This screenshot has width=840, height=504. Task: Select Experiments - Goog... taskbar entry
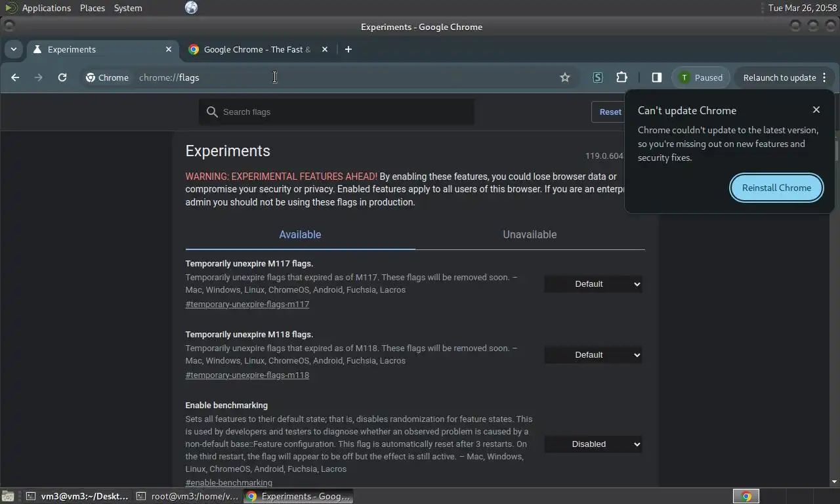tap(299, 497)
